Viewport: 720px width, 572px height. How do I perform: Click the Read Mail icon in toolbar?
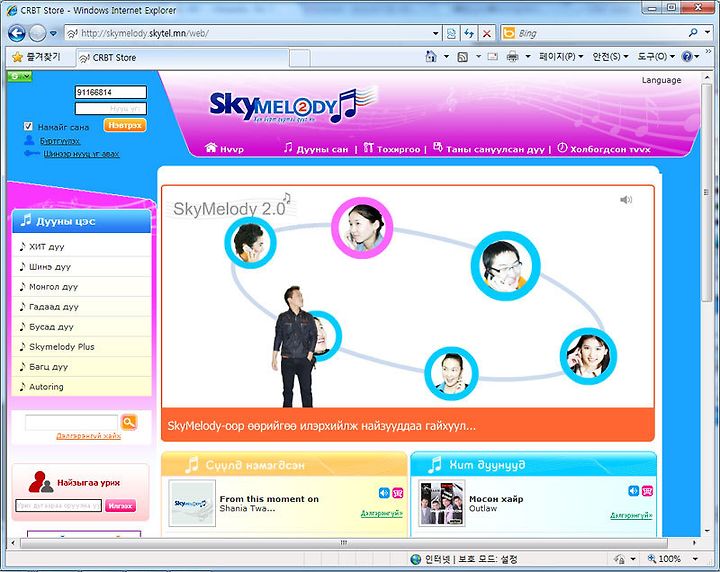[x=493, y=57]
